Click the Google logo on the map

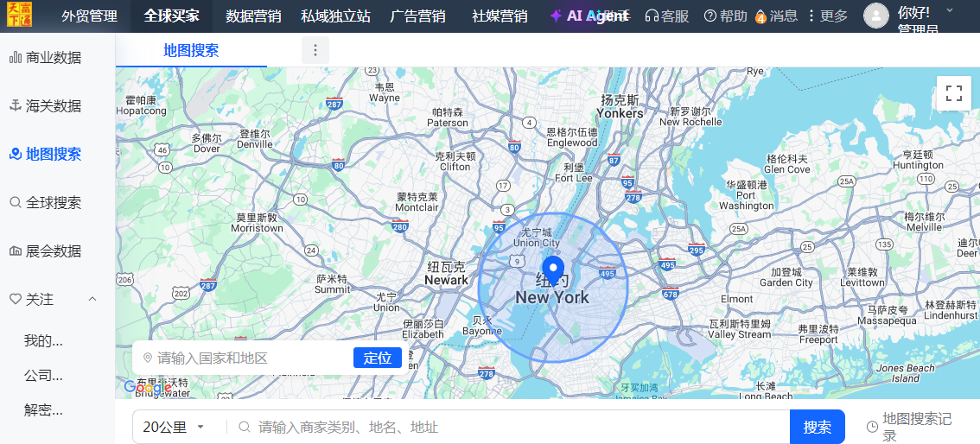point(148,388)
